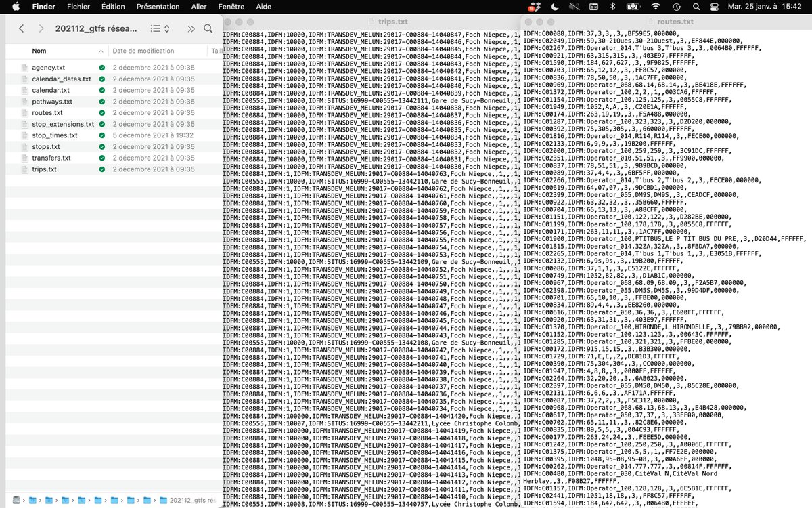Select the stop_times.txt file icon
This screenshot has height=508, width=812.
point(25,135)
